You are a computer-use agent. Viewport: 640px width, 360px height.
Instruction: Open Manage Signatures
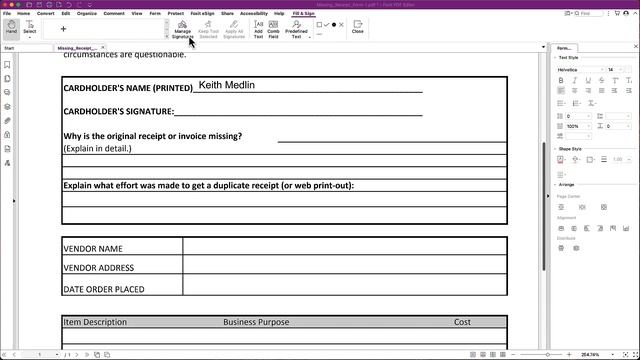point(182,29)
